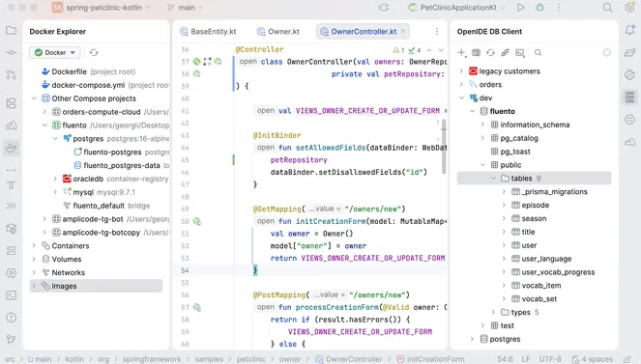Click the Debug bug icon
641x364 pixels.
tap(539, 8)
